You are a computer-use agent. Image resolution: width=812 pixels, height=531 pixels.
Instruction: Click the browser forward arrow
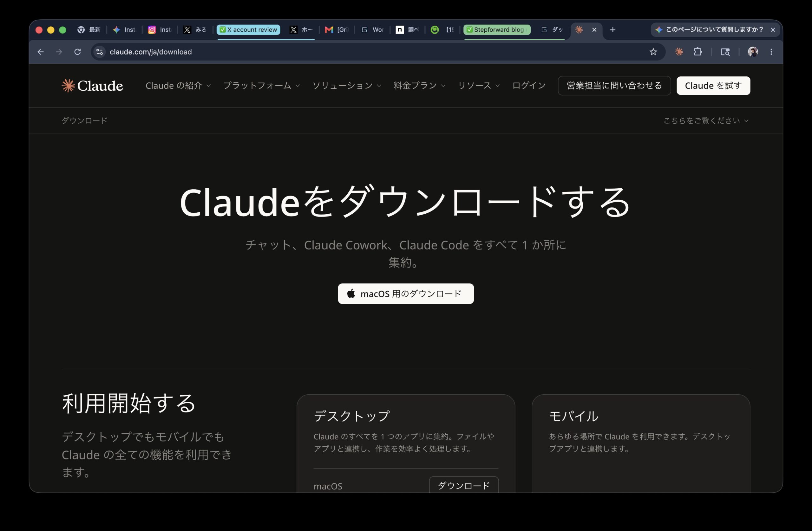(59, 52)
